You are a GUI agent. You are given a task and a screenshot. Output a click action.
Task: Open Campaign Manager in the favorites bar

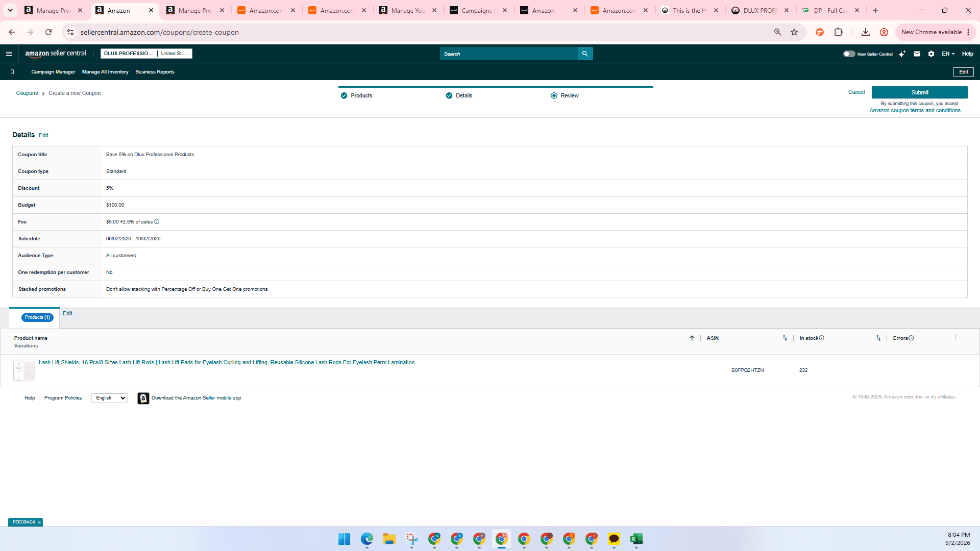click(x=53, y=72)
